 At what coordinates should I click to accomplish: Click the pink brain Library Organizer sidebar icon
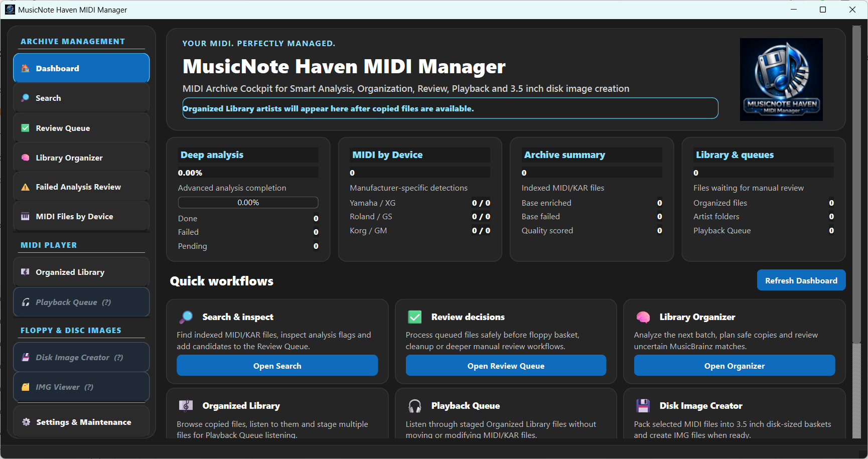click(25, 158)
